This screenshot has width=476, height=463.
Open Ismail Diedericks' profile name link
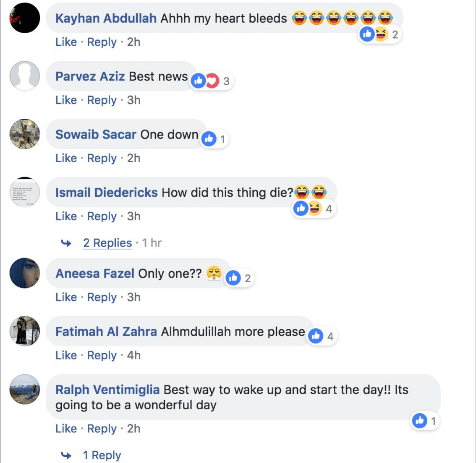[x=107, y=192]
